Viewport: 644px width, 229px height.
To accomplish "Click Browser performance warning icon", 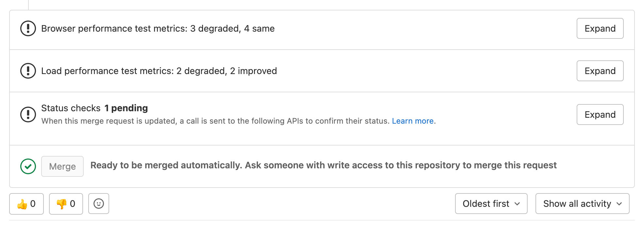I will [28, 28].
